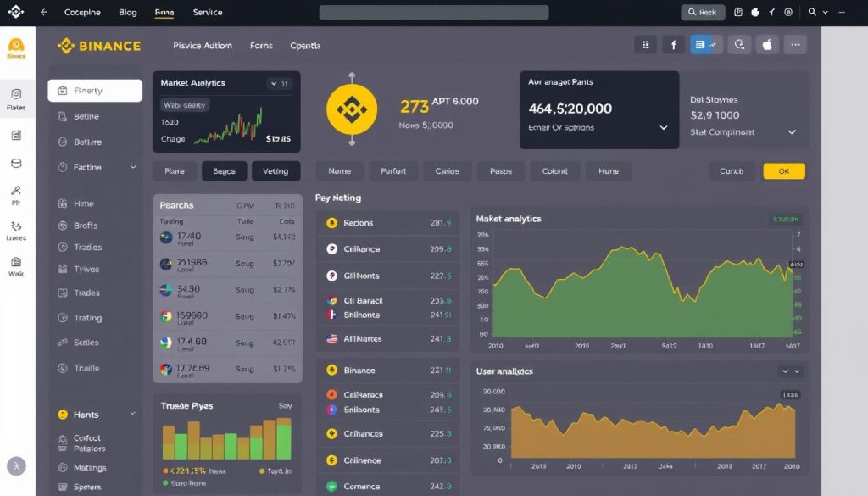Open the dropdown arrow beside the blue layout icon
Viewport: 868px width, 496px height.
pos(714,45)
